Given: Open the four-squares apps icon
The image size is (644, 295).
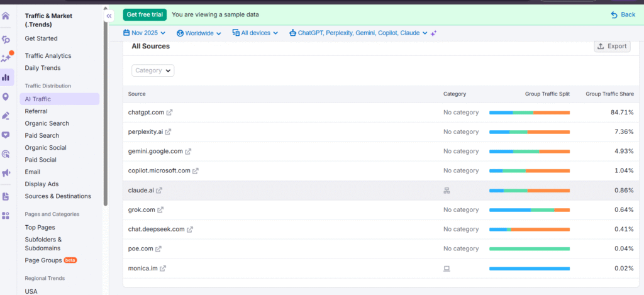Looking at the screenshot, I should (6, 216).
